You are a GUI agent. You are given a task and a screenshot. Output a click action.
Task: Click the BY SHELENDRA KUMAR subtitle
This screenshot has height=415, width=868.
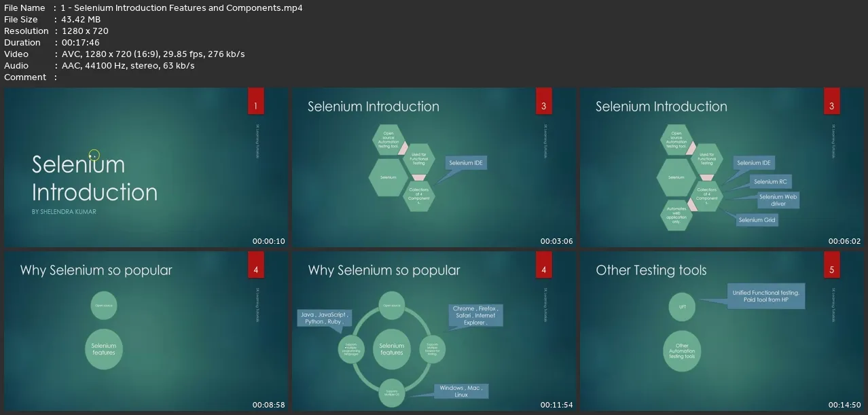pyautogui.click(x=64, y=212)
